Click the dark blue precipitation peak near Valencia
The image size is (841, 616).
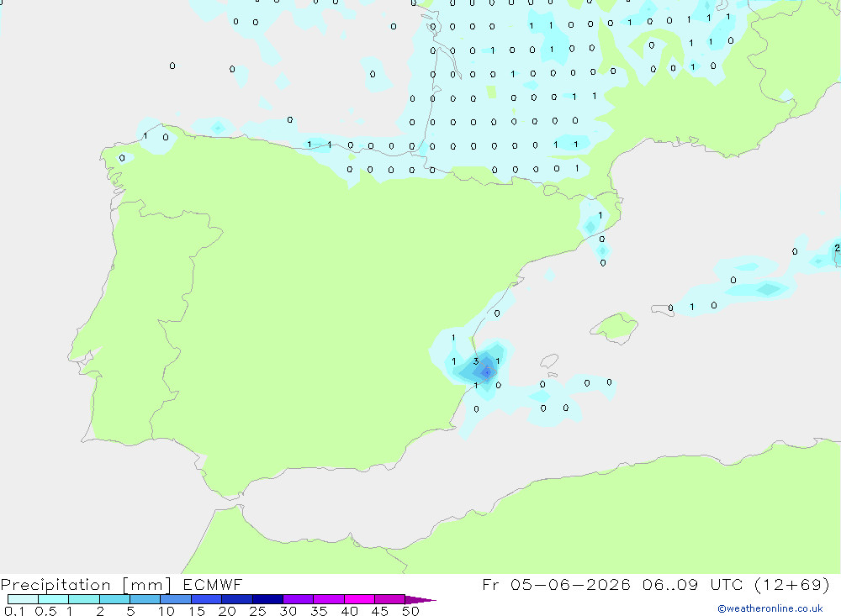[486, 371]
